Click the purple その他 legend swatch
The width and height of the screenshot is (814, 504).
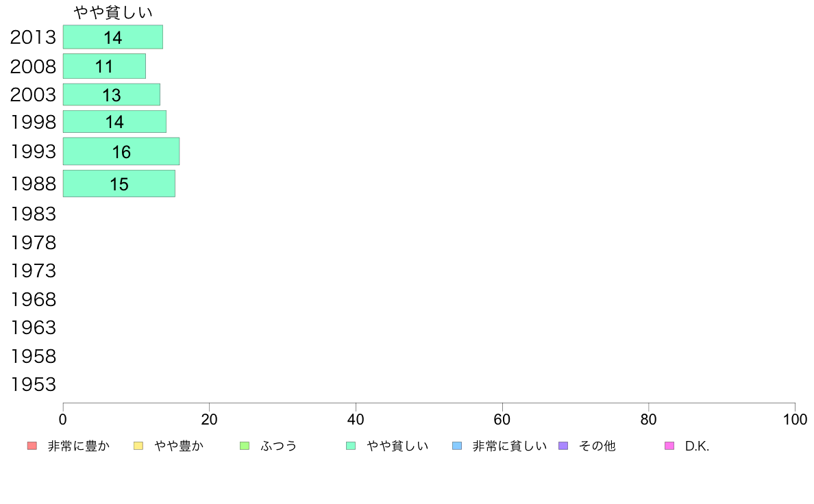tap(563, 446)
